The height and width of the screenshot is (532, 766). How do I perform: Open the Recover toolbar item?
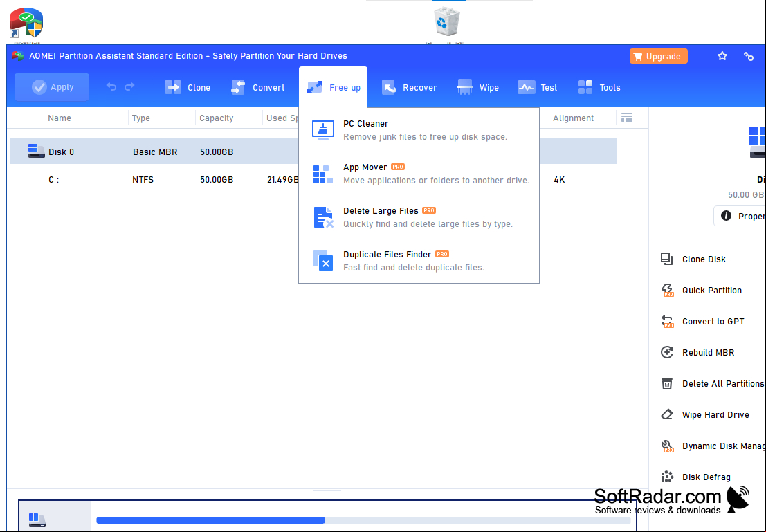pyautogui.click(x=410, y=87)
